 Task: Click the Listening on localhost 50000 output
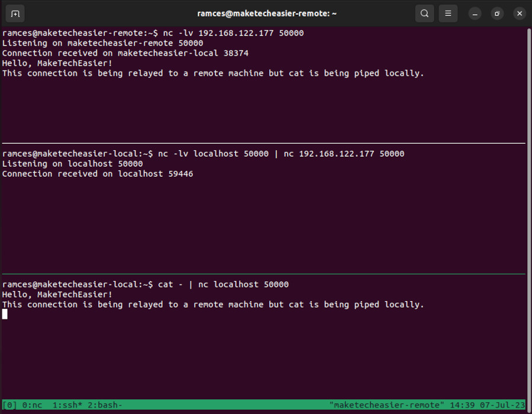[x=72, y=163]
